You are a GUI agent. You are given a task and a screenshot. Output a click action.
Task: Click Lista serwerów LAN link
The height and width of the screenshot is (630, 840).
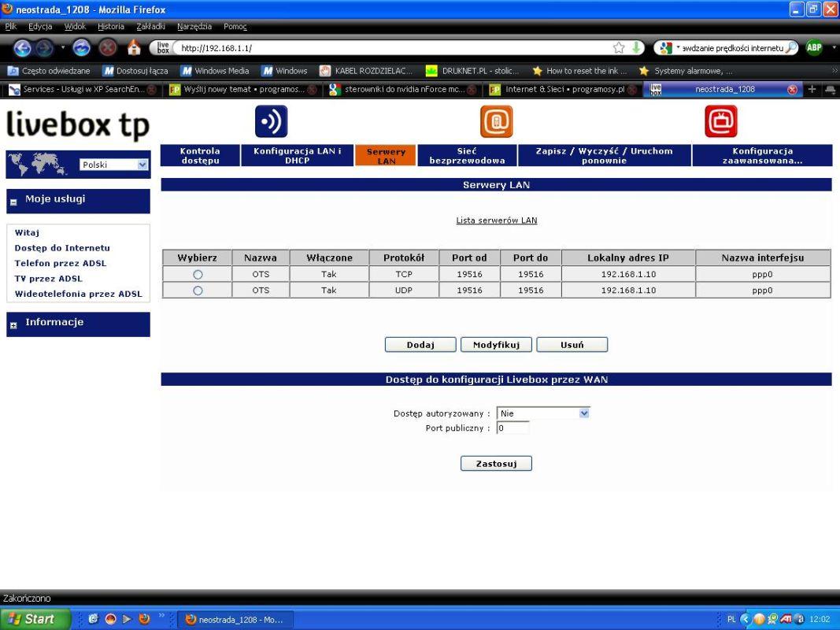(497, 220)
